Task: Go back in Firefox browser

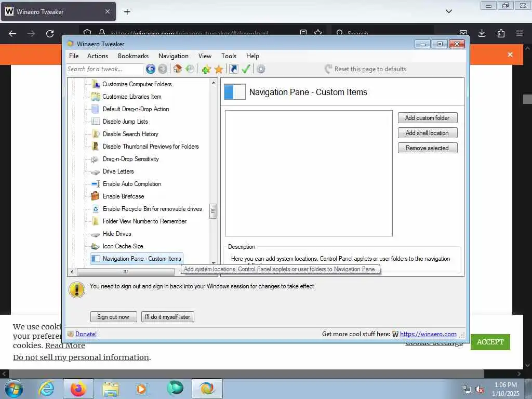Action: click(12, 34)
